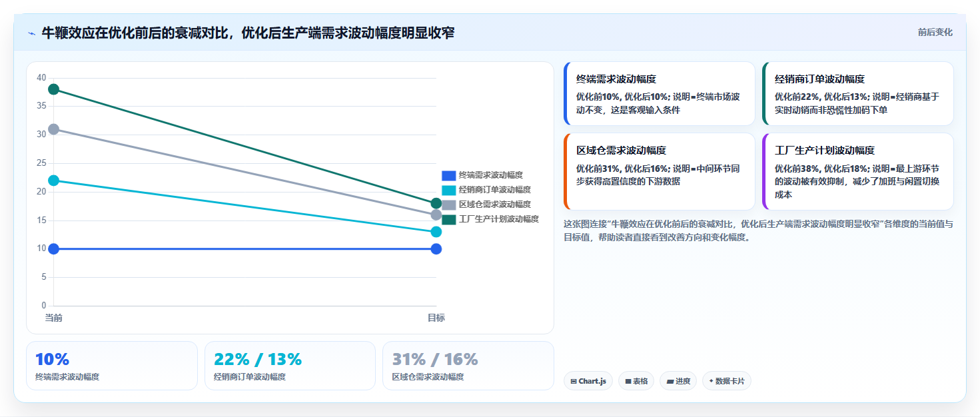Click the y-axis value 20
Viewport: 980px width, 417px height.
point(41,192)
